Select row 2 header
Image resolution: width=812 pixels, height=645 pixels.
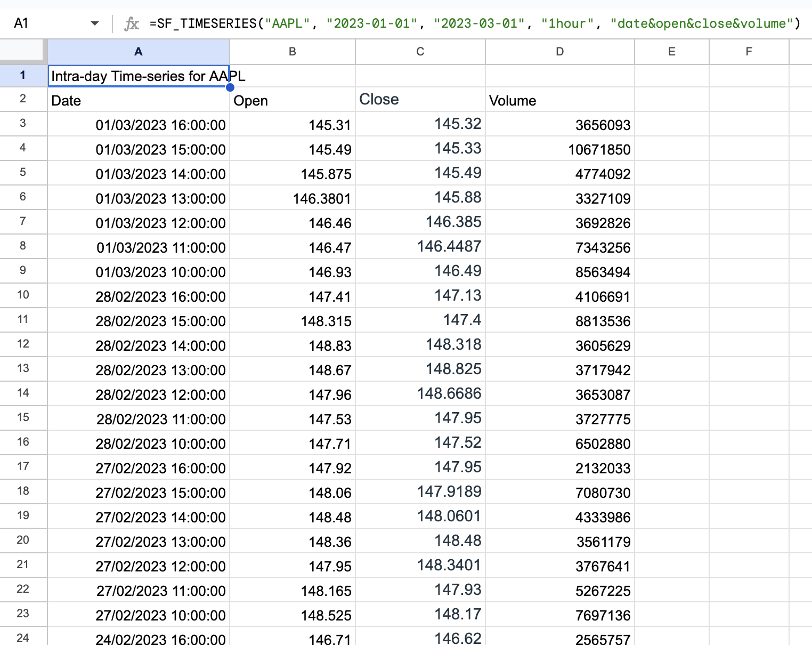click(x=23, y=99)
